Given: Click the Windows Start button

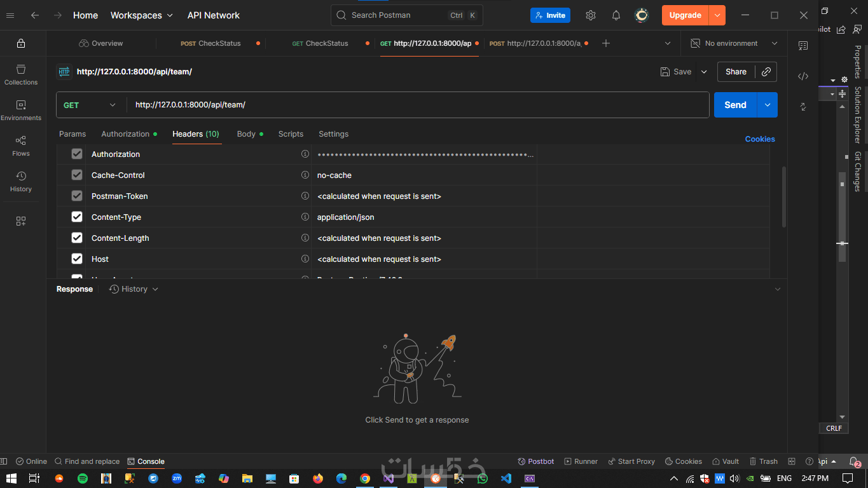Looking at the screenshot, I should (11, 478).
